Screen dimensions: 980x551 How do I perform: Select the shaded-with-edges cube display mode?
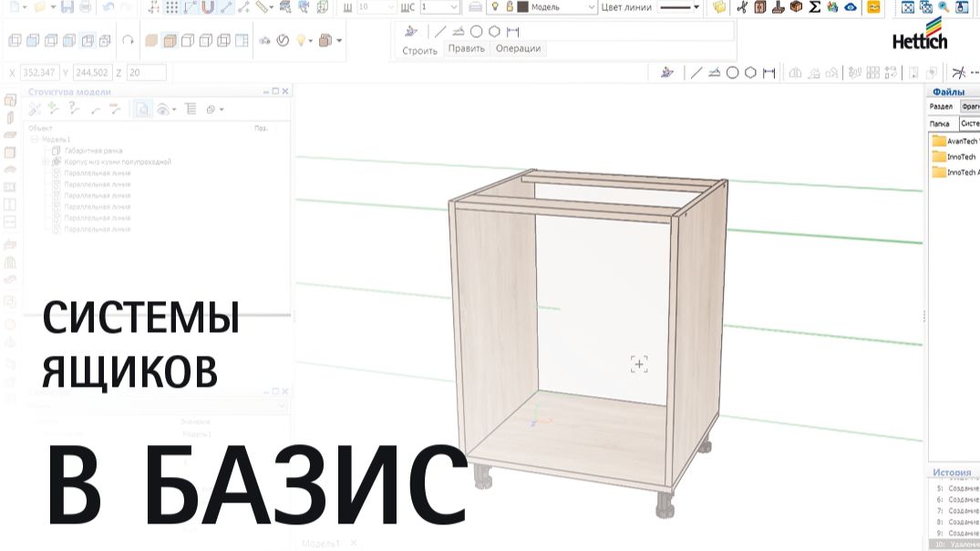point(170,41)
